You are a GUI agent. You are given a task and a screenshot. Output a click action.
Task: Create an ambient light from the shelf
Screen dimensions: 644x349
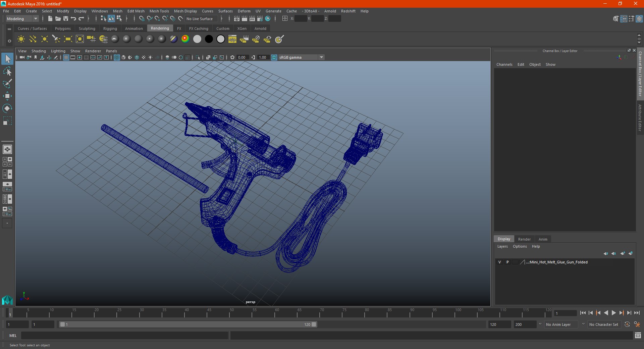21,39
